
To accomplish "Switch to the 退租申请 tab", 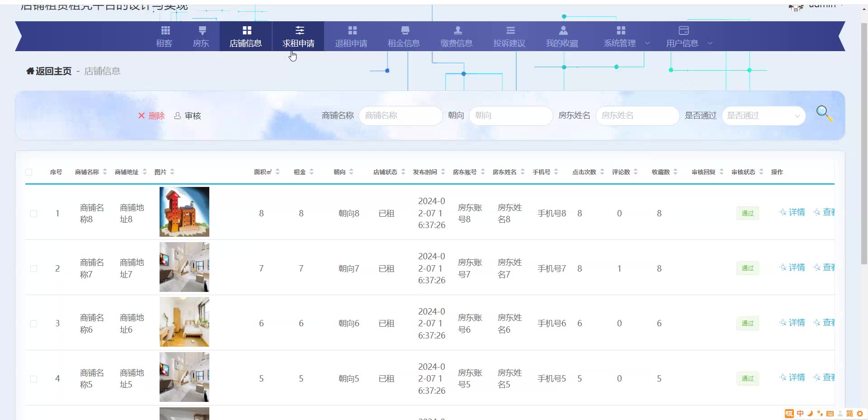I will (351, 37).
